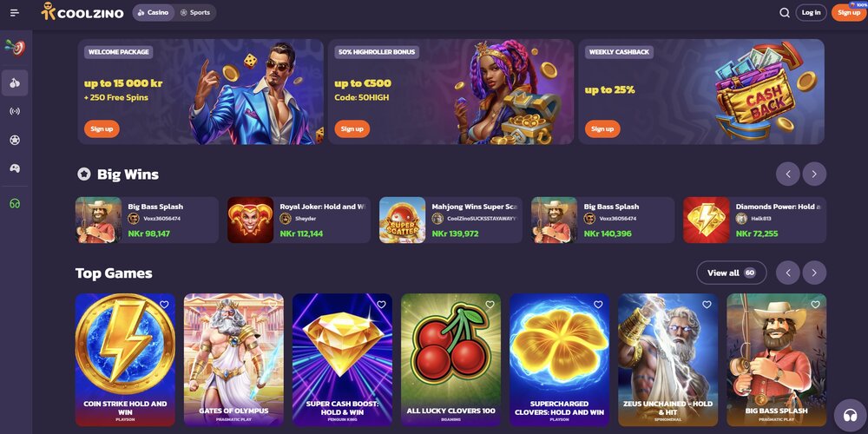Screen dimensions: 868x434
Task: Open the live broadcast sidebar icon
Action: pos(15,111)
